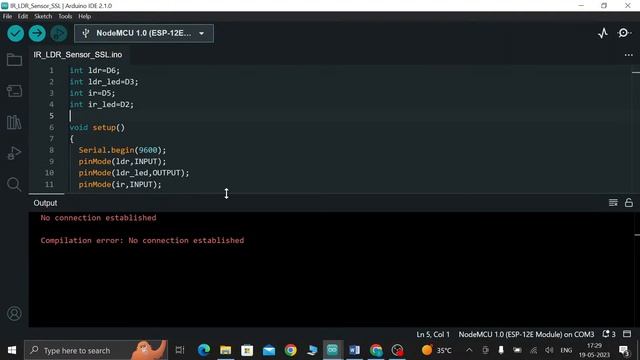Click code line 'int ir_led=D2;'
This screenshot has height=360, width=640.
coord(102,104)
